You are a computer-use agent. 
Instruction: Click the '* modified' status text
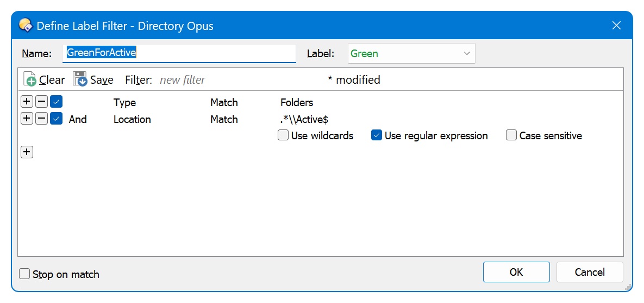pos(354,80)
